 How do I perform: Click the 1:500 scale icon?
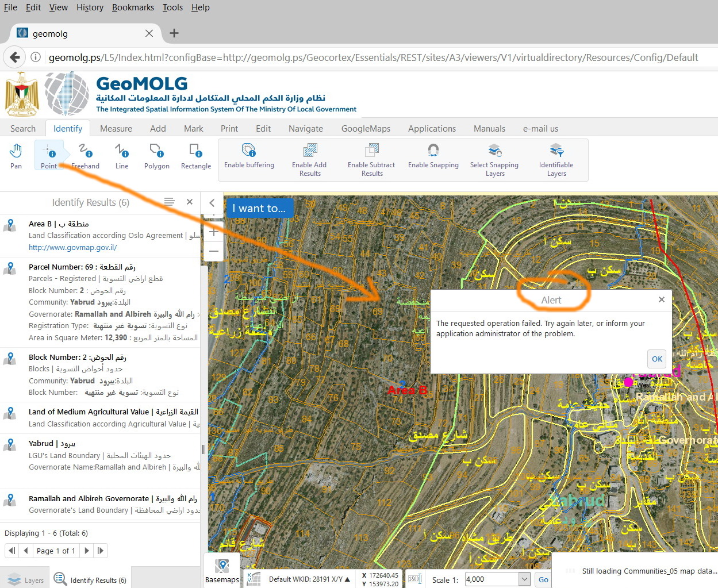(414, 579)
